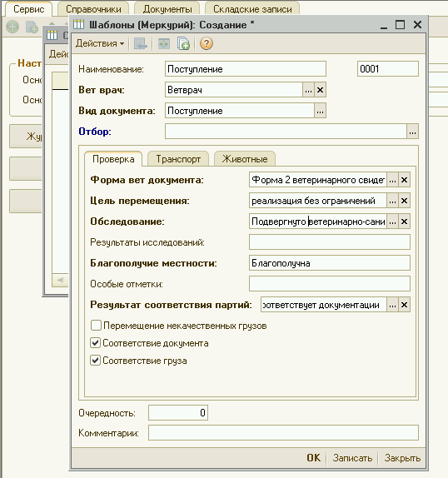Open selection for Обследование field
This screenshot has height=478, width=448.
392,222
